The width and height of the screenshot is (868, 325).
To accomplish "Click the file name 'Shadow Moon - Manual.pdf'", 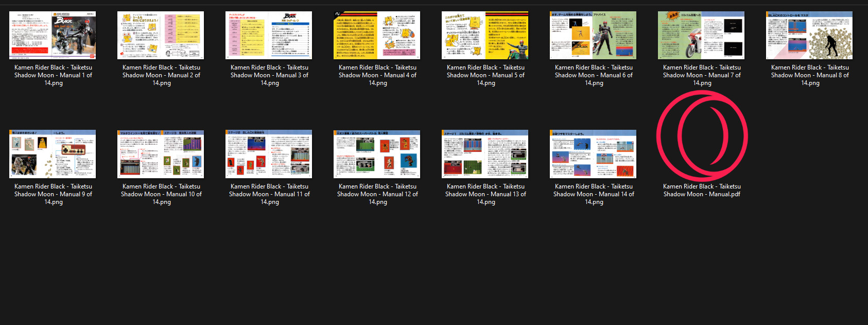I will [x=702, y=190].
